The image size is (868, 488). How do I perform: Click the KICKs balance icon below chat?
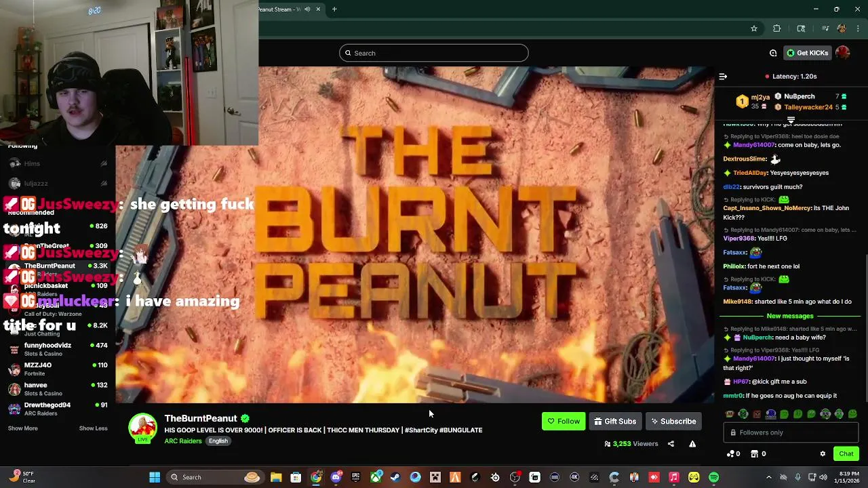[x=733, y=453]
